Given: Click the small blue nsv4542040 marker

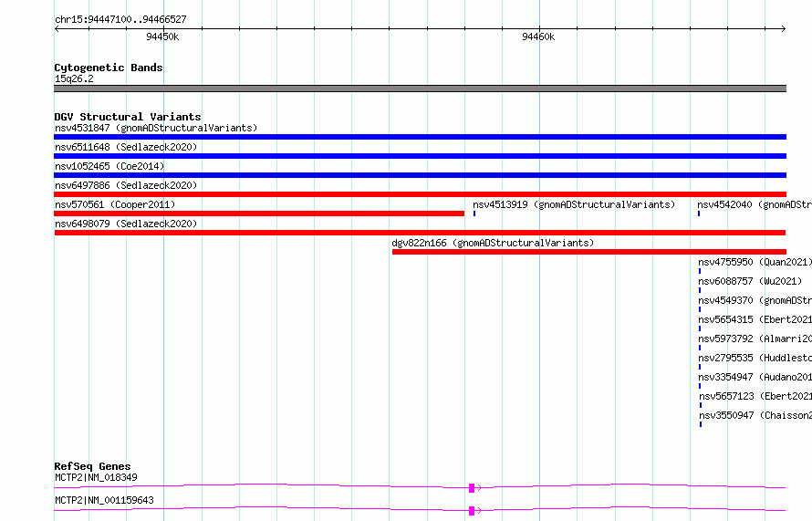Looking at the screenshot, I should 699,214.
